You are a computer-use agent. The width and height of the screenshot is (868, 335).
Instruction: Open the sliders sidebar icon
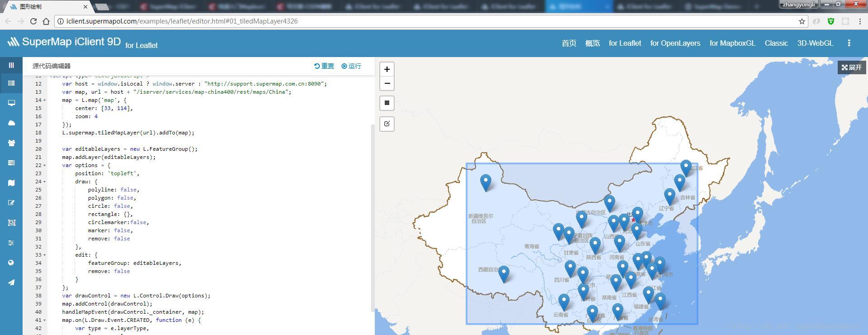click(x=11, y=243)
